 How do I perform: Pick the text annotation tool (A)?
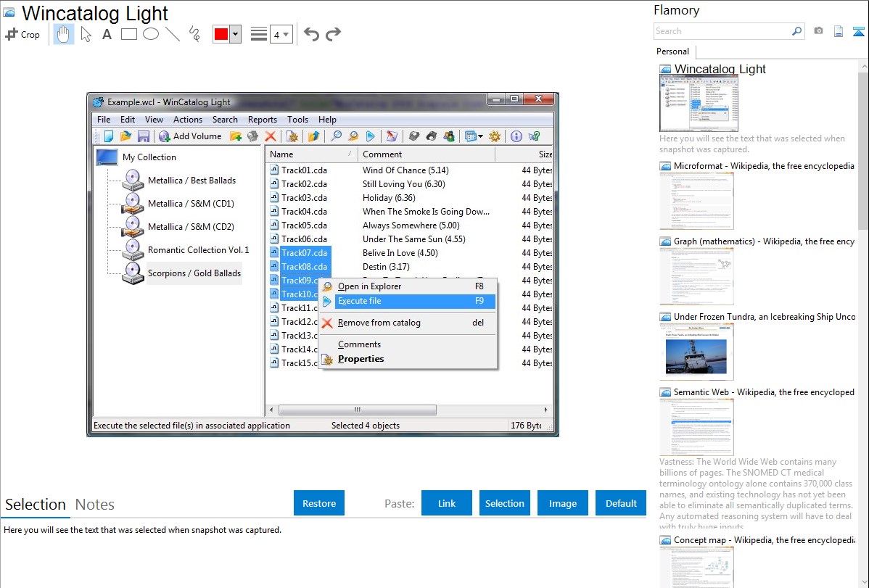pos(107,34)
